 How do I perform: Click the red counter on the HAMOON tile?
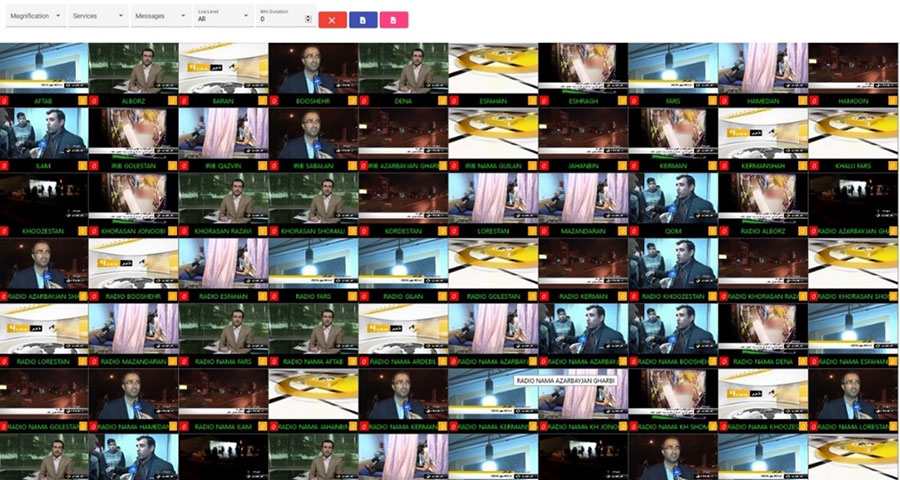(x=814, y=100)
